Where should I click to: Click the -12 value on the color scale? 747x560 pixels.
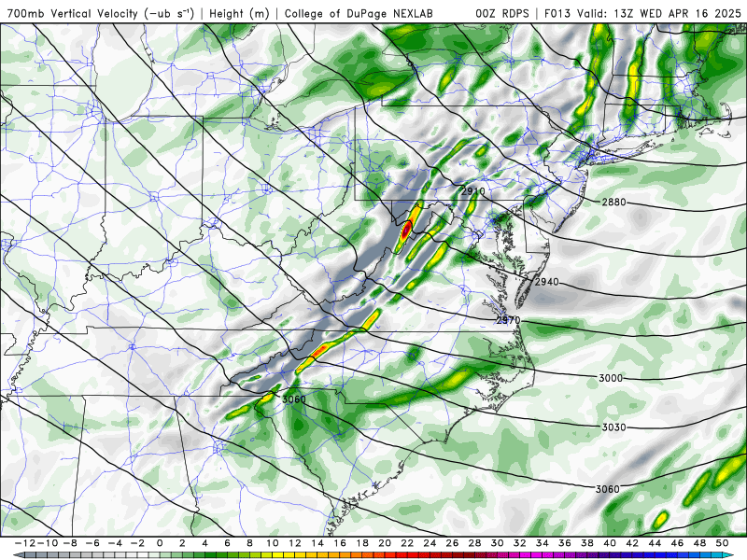[x=24, y=543]
